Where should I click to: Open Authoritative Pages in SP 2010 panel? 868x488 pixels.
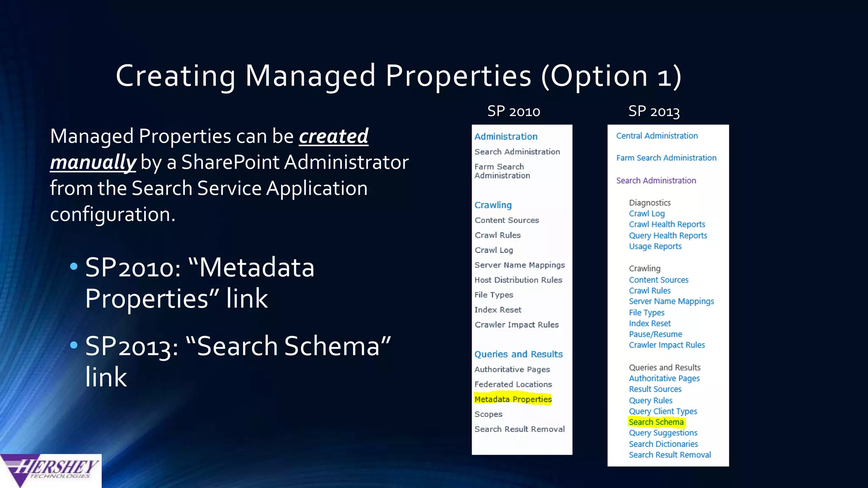click(512, 369)
